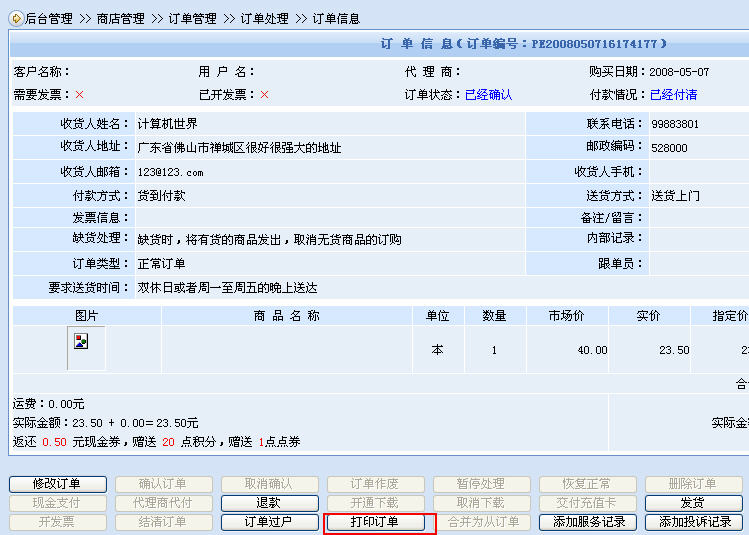Open 商店管理 from the breadcrumb path

point(120,19)
